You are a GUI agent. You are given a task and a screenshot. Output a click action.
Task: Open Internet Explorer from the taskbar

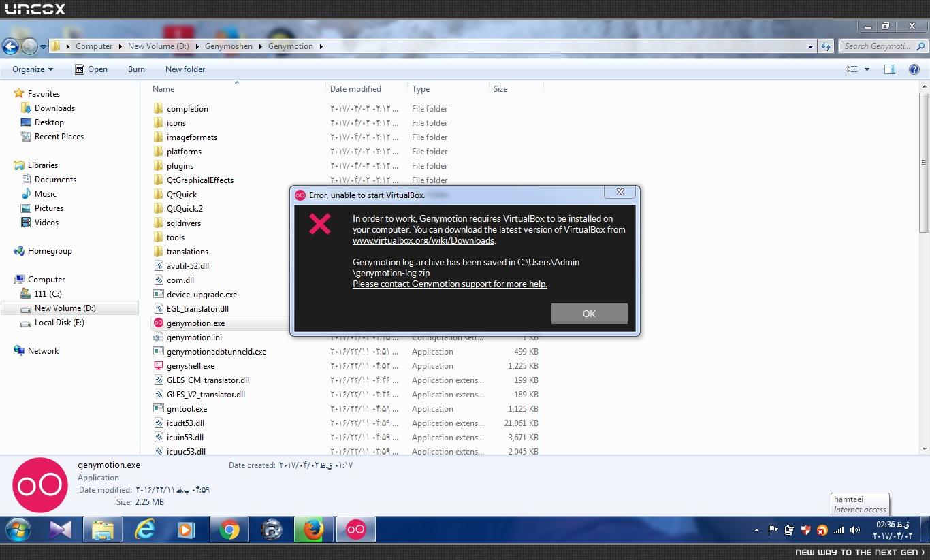(145, 530)
